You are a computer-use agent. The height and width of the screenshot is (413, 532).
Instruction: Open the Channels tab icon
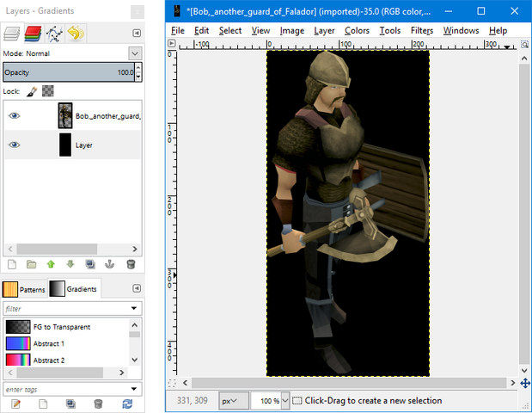[33, 34]
